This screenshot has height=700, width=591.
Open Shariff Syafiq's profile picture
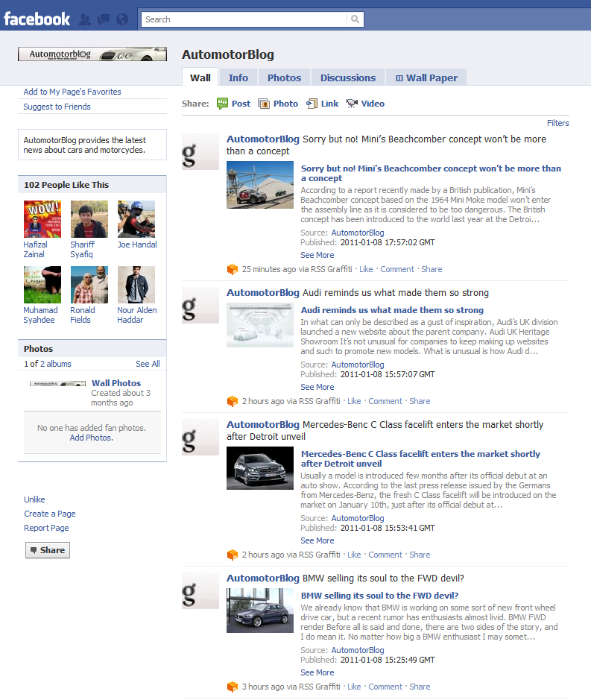[89, 219]
